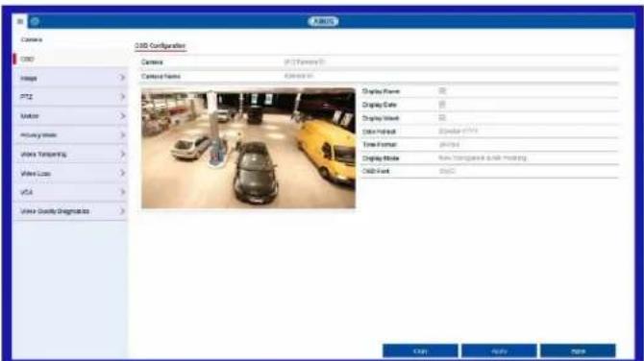
Task: Click the camera preview of the car showroom
Action: (248, 148)
